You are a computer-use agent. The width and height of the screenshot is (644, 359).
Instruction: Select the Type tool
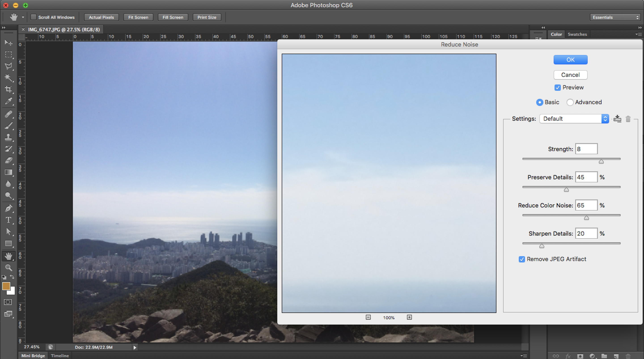coord(8,220)
